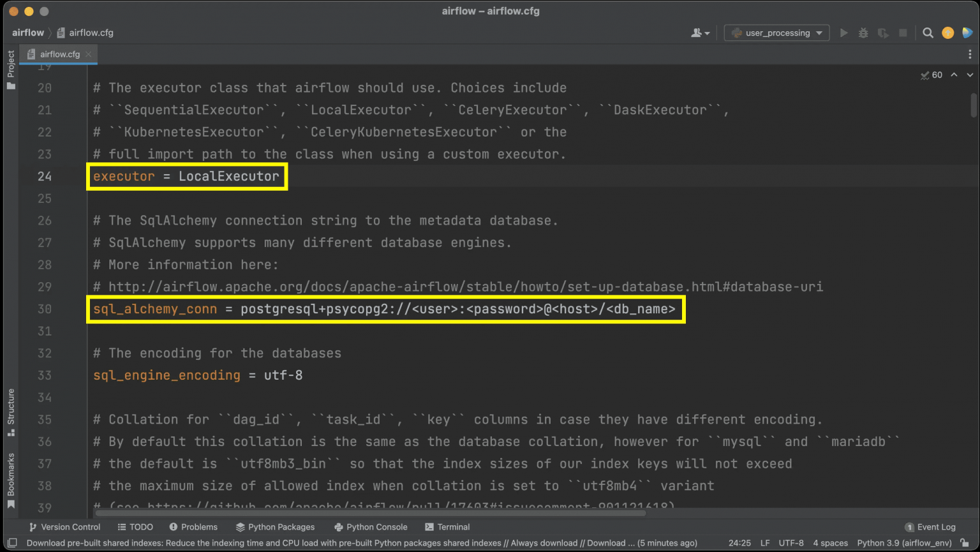Open the Version Control tool window
Viewport: 980px width, 552px height.
(x=64, y=526)
